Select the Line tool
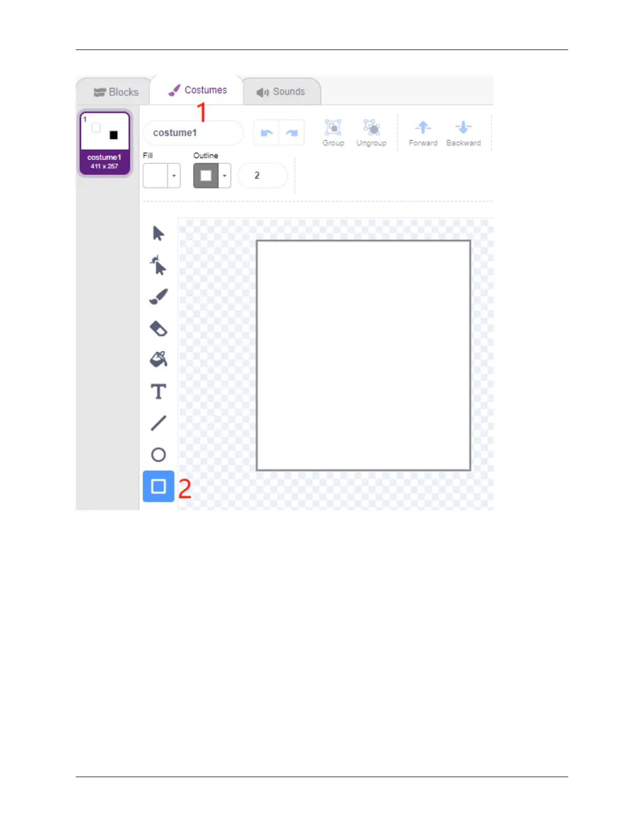Screen dimensions: 644x834 (x=158, y=423)
